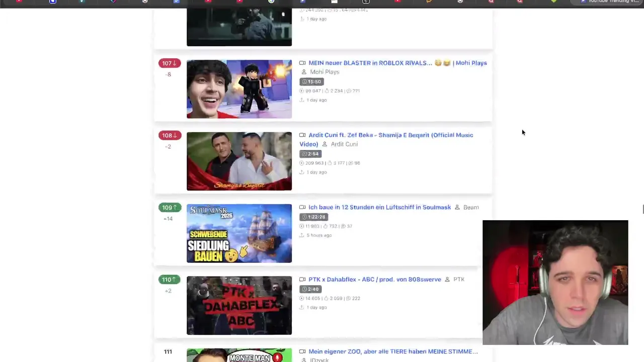The image size is (644, 362).
Task: Click the upload icon in the Mohi Plays row
Action: 302,100
